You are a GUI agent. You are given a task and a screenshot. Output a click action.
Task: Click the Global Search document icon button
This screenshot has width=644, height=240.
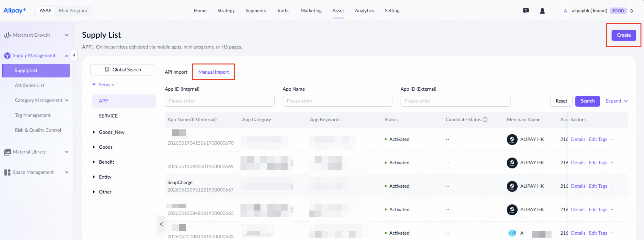(x=123, y=70)
